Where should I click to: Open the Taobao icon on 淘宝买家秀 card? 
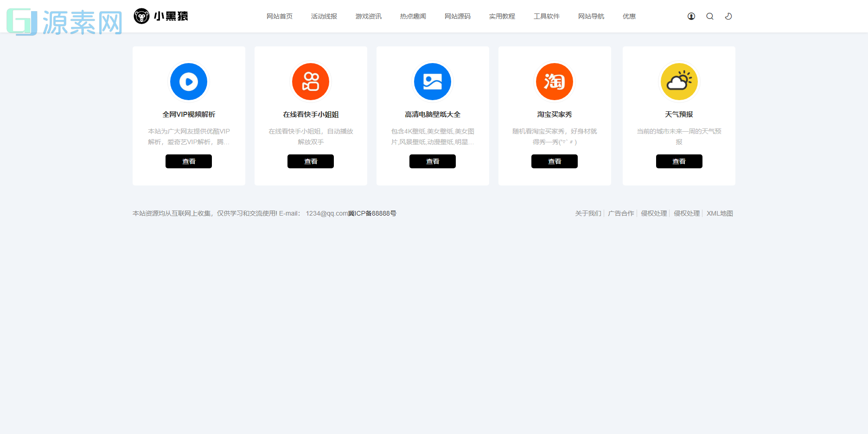(x=554, y=81)
